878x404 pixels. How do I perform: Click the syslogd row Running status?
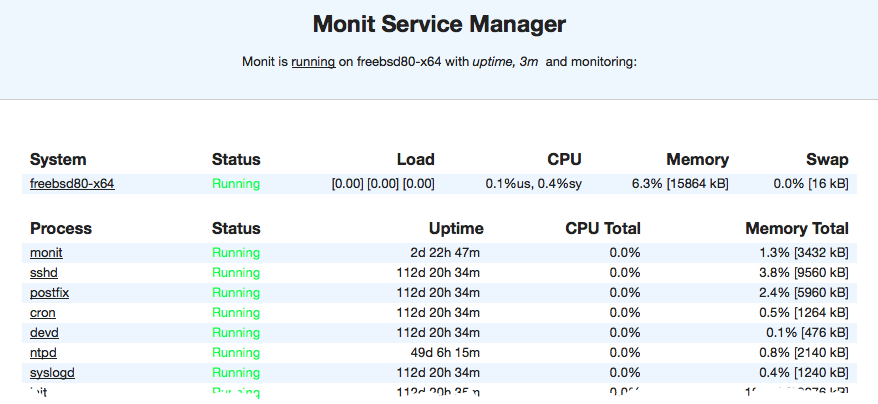pyautogui.click(x=236, y=373)
